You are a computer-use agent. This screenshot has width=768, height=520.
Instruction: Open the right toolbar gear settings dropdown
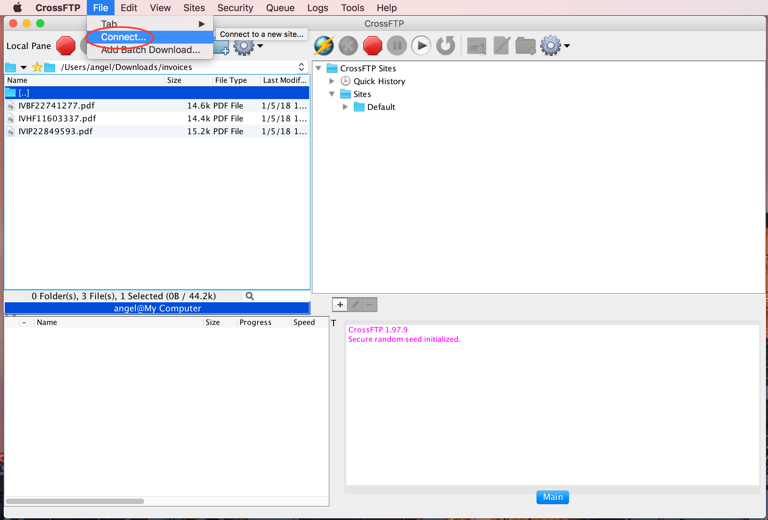click(x=554, y=45)
